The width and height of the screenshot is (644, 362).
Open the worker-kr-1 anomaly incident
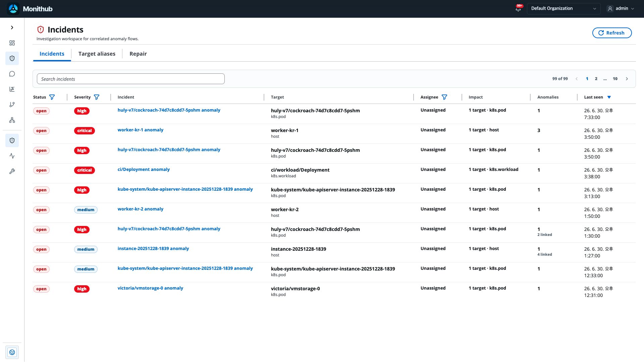141,130
